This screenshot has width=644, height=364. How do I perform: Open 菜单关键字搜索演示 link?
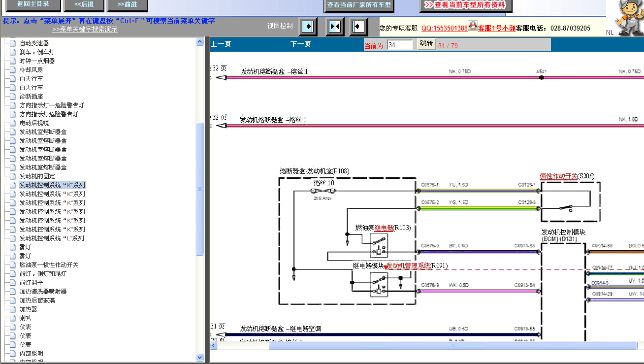click(85, 30)
